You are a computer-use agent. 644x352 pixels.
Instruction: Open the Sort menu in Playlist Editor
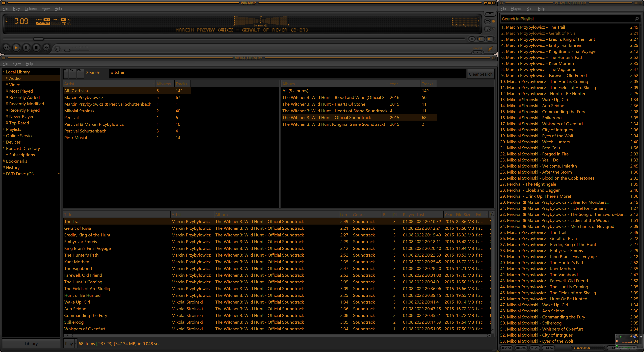(x=529, y=9)
